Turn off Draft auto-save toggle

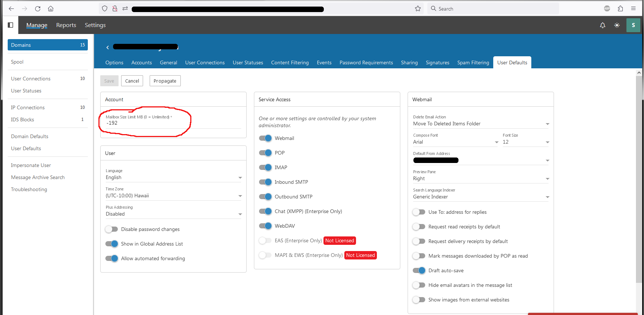point(419,270)
